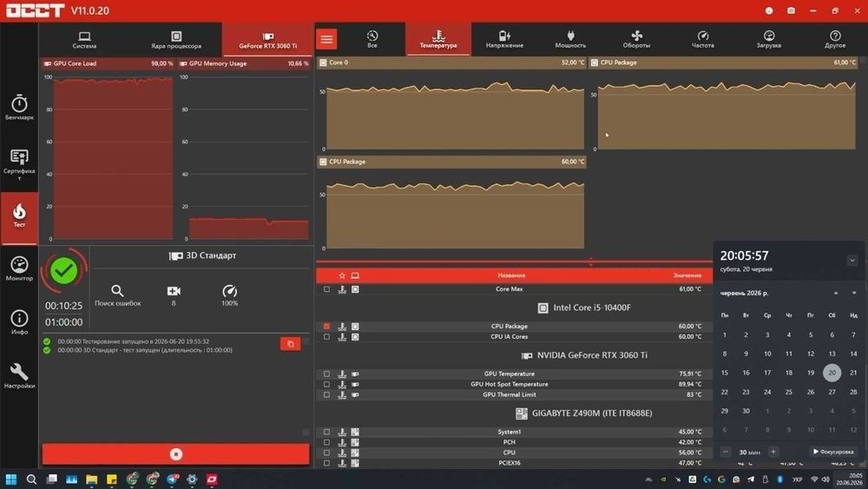
Task: Toggle the PCIEX16 checkbox
Action: coord(326,463)
